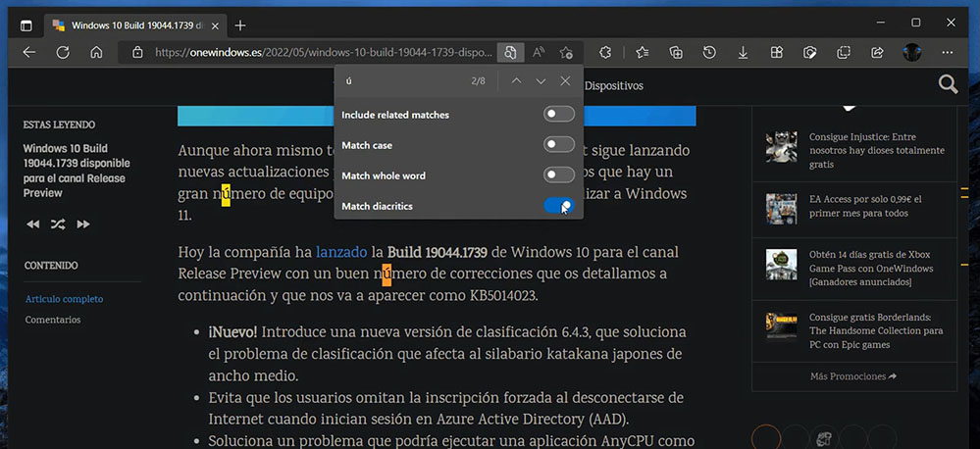
Task: Open the Extensions puzzle icon
Action: [605, 53]
